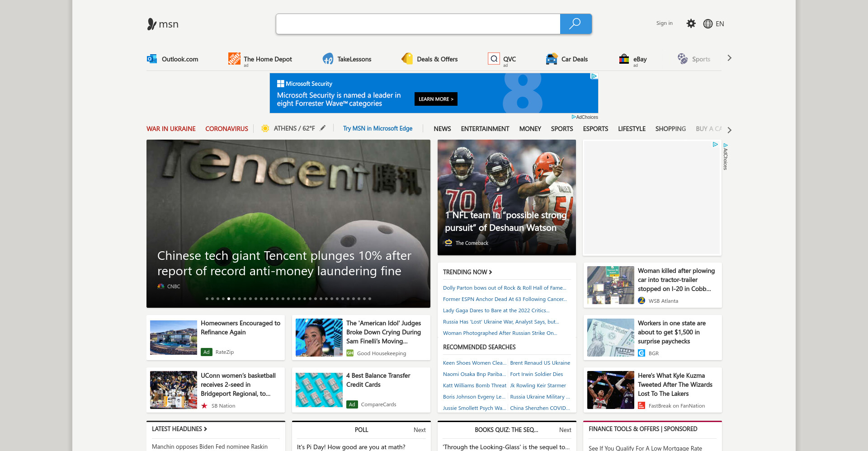This screenshot has height=451, width=868.
Task: Click Good Housekeeping source icon
Action: pyautogui.click(x=350, y=353)
